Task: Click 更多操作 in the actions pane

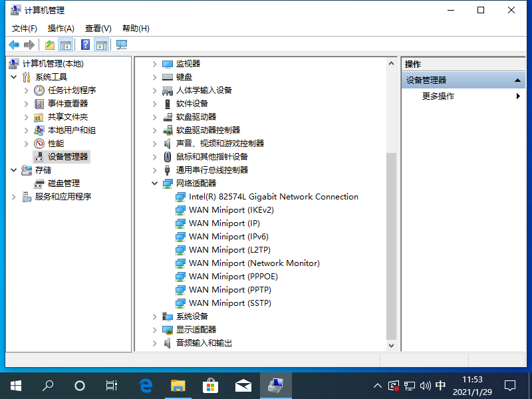Action: pyautogui.click(x=438, y=96)
